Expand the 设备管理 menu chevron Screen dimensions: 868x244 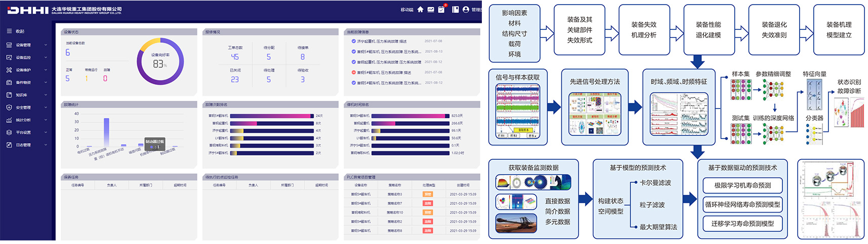click(x=46, y=45)
